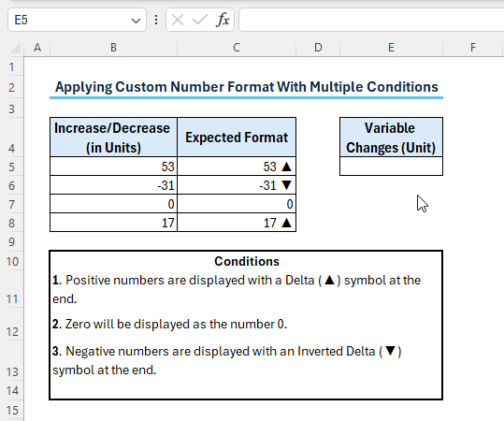Click condition 2 'Zero will be displayed' text
This screenshot has height=421, width=504.
(169, 324)
